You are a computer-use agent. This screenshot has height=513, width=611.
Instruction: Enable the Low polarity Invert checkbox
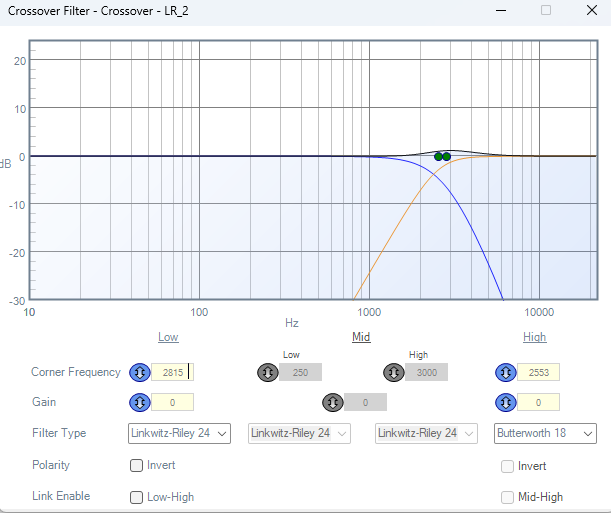point(136,465)
